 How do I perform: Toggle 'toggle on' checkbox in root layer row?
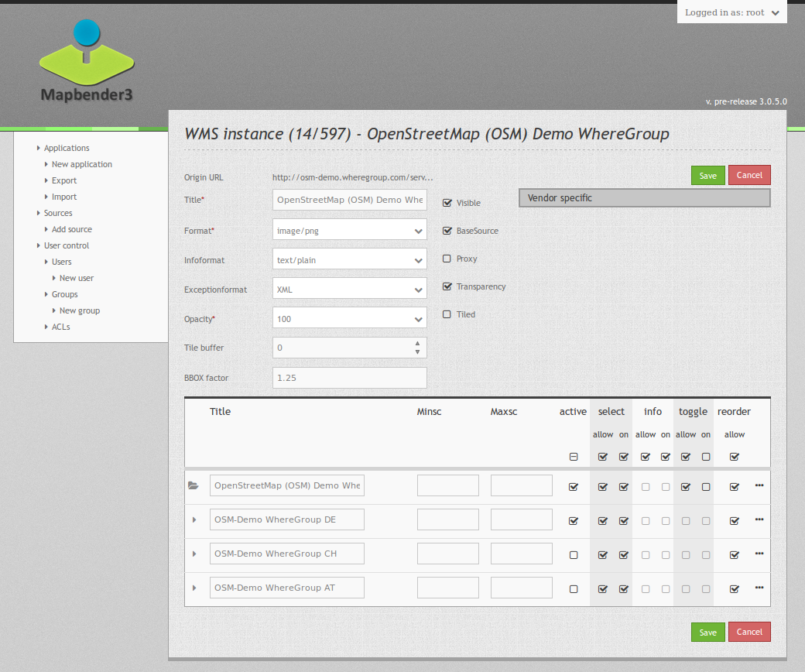[706, 487]
